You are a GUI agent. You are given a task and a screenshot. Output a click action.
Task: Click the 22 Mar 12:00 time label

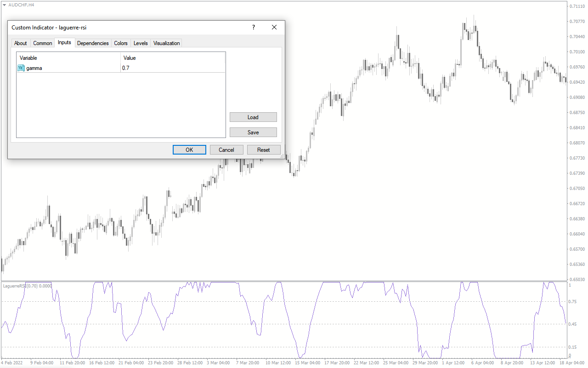[367, 363]
